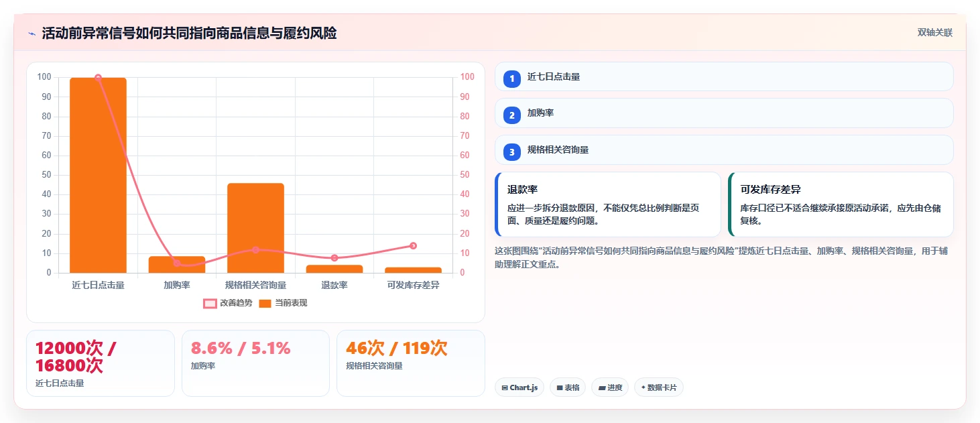The width and height of the screenshot is (980, 423).
Task: Click the 46次 / 119次 stat card
Action: coord(410,363)
